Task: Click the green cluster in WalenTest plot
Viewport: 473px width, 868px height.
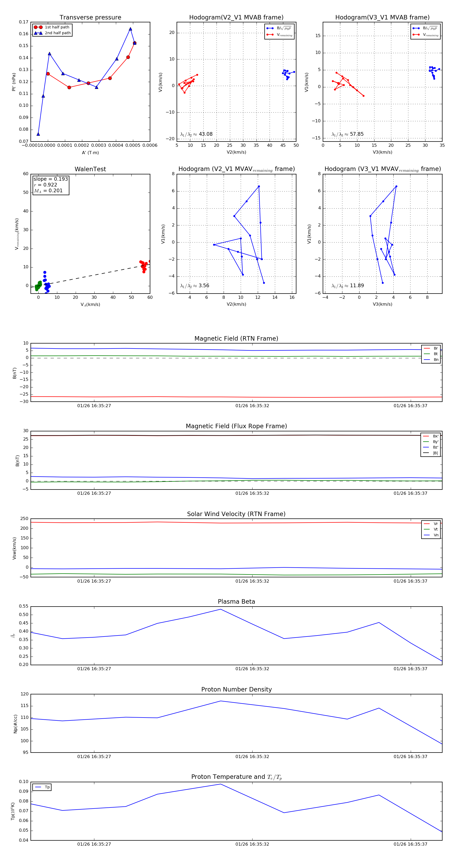Action: pyautogui.click(x=38, y=286)
